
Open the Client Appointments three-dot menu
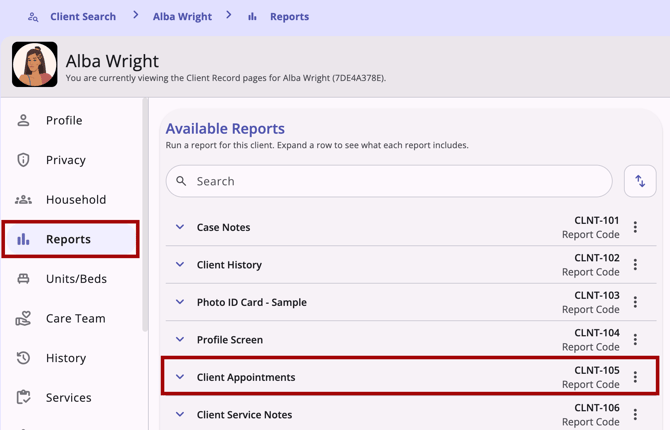point(635,377)
